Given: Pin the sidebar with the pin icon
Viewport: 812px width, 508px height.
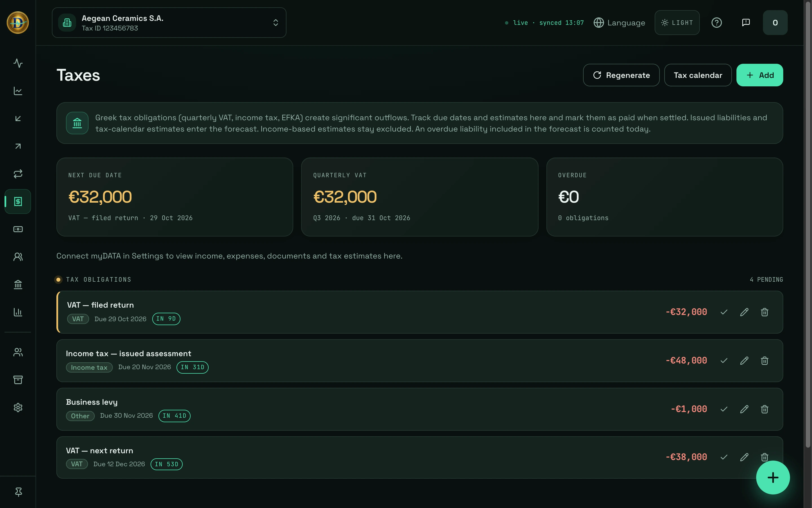Looking at the screenshot, I should [x=18, y=492].
